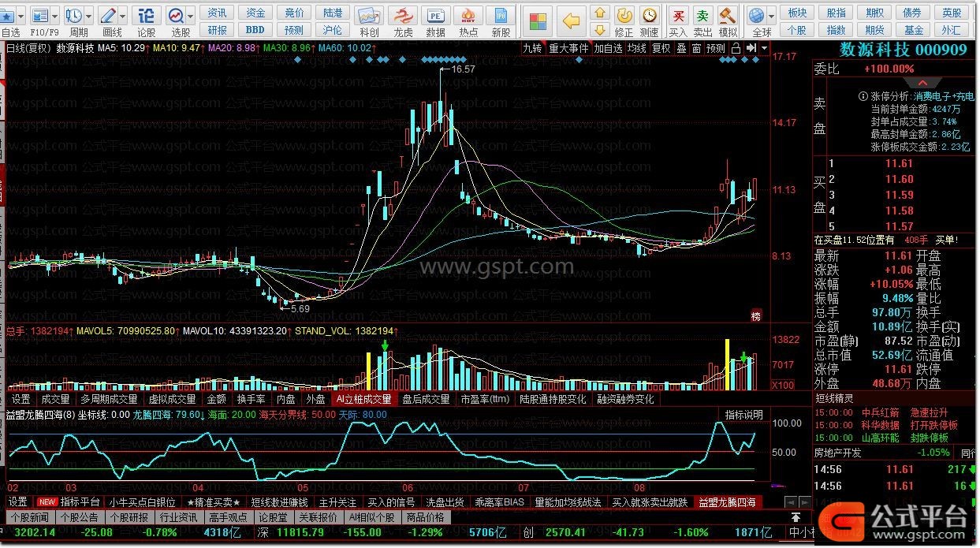Click the 榜 ranking badge on chart

(756, 315)
